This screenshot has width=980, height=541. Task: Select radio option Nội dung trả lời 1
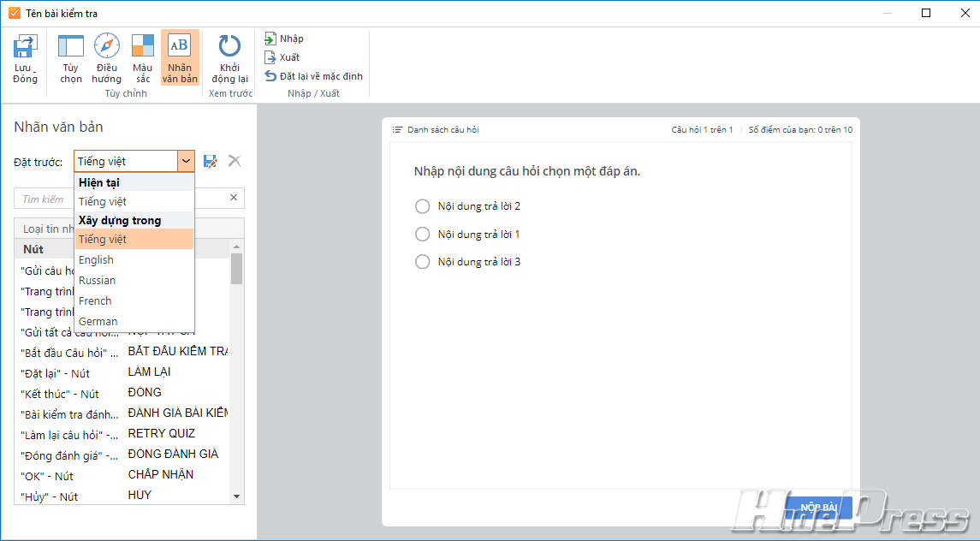point(422,235)
